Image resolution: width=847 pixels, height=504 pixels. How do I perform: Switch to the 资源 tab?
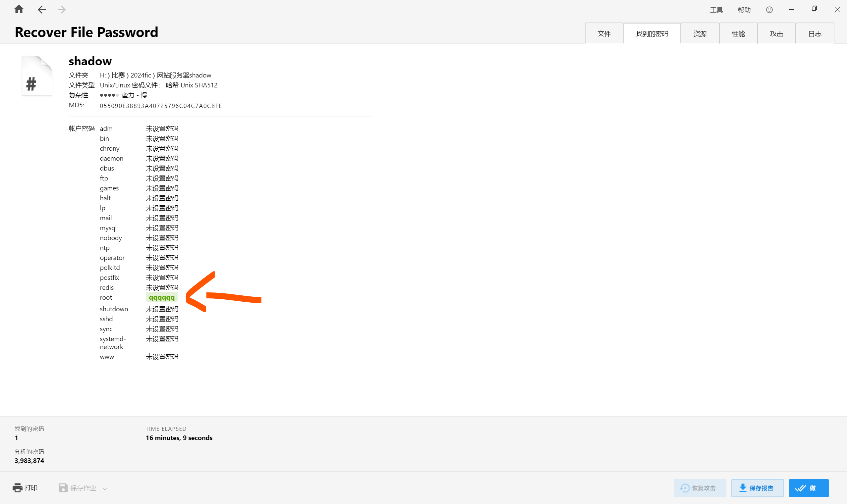[x=700, y=34]
